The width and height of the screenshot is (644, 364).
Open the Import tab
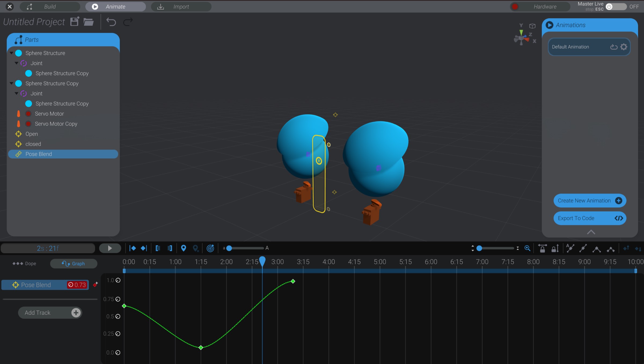pyautogui.click(x=181, y=6)
